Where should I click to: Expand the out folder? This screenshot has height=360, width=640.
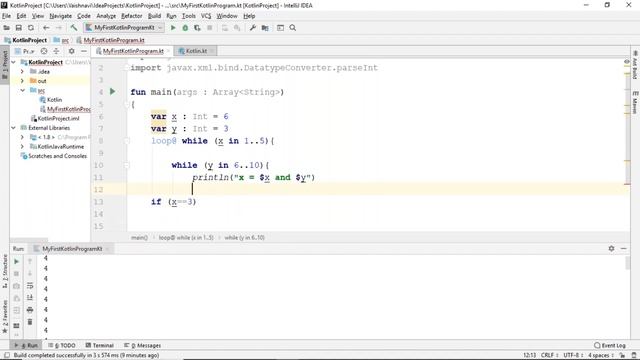(22, 81)
